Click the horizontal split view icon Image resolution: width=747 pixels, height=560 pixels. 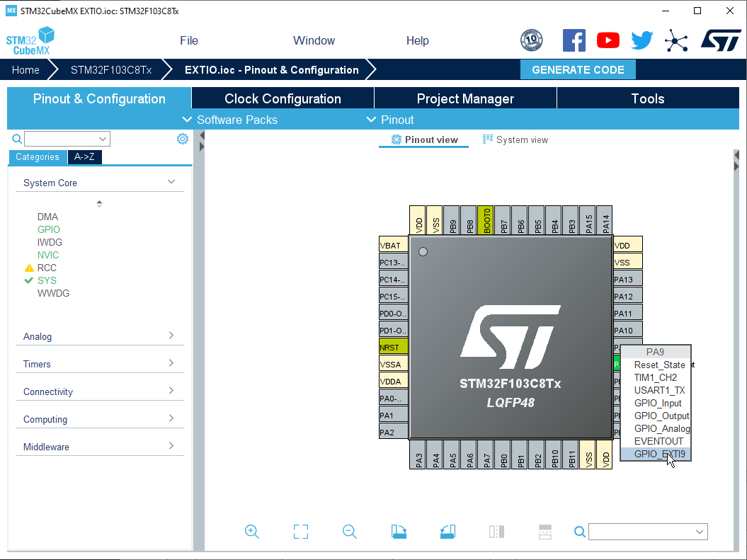click(545, 532)
